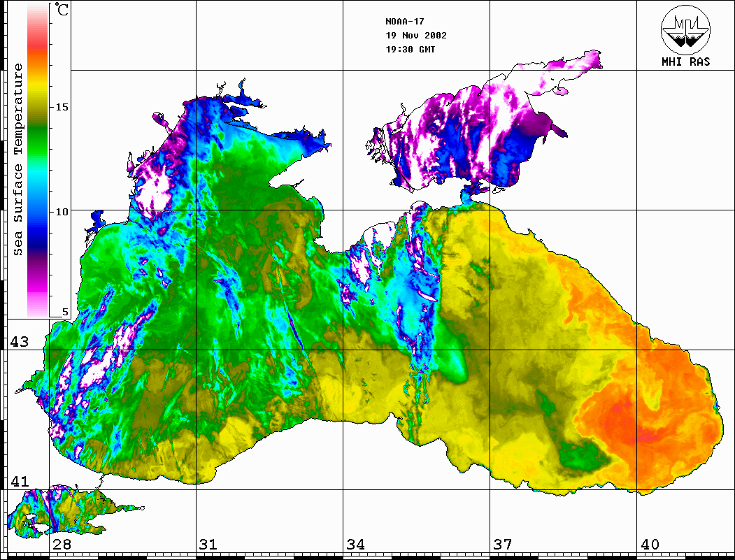Viewport: 735px width, 560px height.
Task: Click the longitude label 37
Action: pyautogui.click(x=503, y=545)
